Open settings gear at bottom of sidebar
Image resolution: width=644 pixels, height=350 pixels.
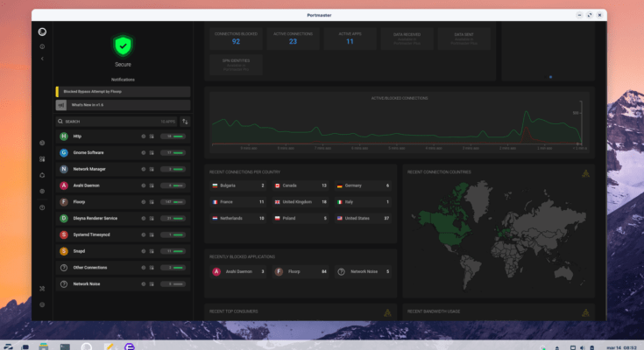click(x=42, y=304)
